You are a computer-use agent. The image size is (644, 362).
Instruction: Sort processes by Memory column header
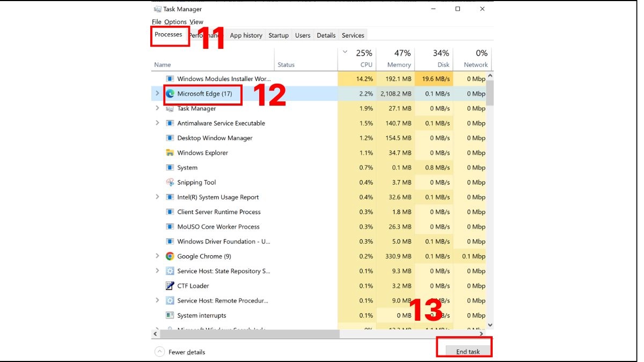[x=395, y=59]
